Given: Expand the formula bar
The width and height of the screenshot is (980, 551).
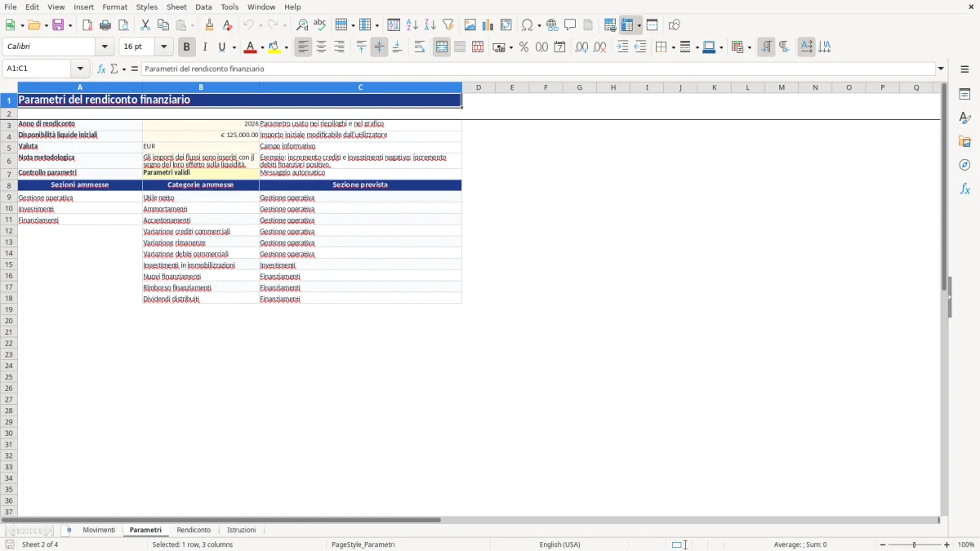Looking at the screenshot, I should 941,69.
